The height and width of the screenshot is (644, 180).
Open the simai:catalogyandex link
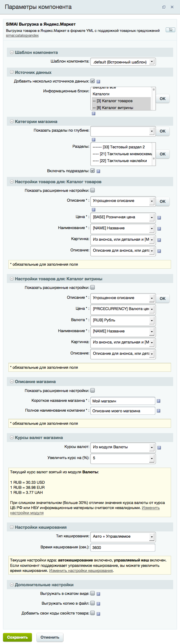tap(22, 35)
